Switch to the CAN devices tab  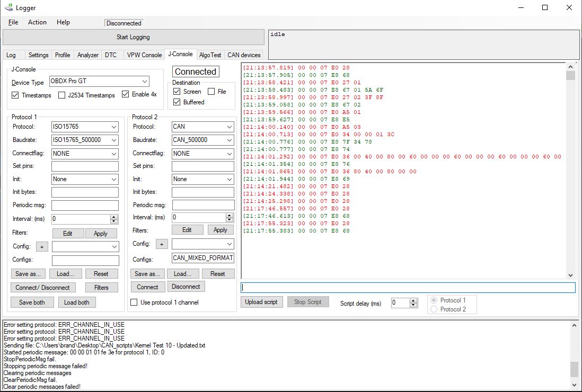tap(244, 55)
